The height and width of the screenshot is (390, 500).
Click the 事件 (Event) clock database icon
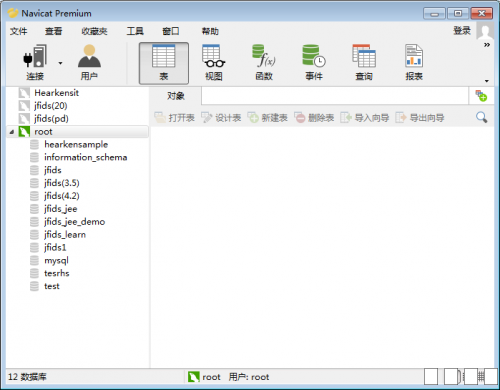(314, 63)
